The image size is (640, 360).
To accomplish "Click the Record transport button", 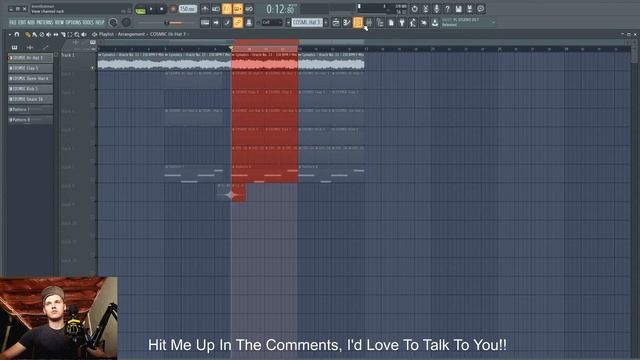I will pos(173,9).
